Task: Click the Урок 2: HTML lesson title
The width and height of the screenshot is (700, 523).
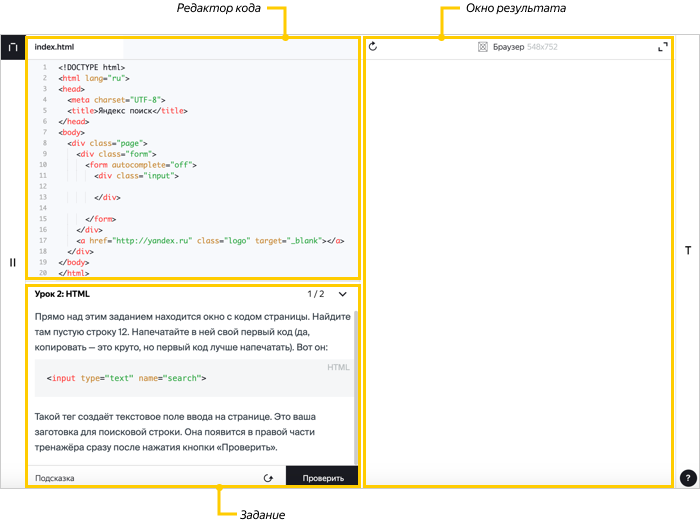Action: coord(62,294)
